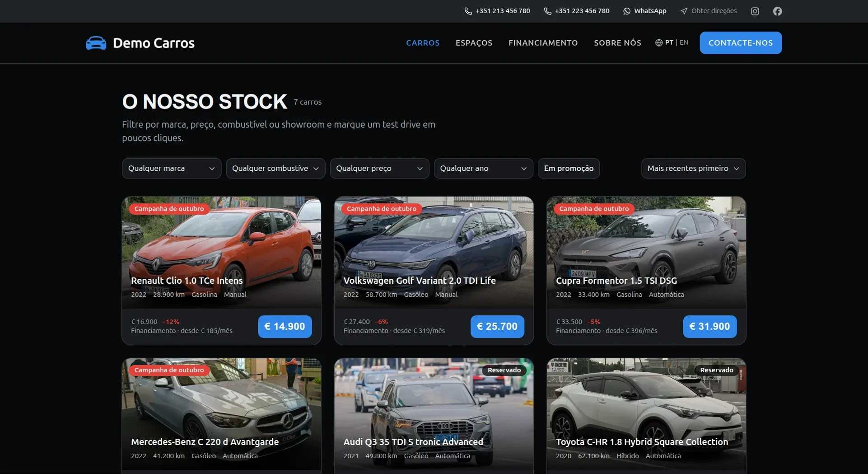Click the Demo Carros brand name
This screenshot has height=474, width=868.
click(154, 43)
